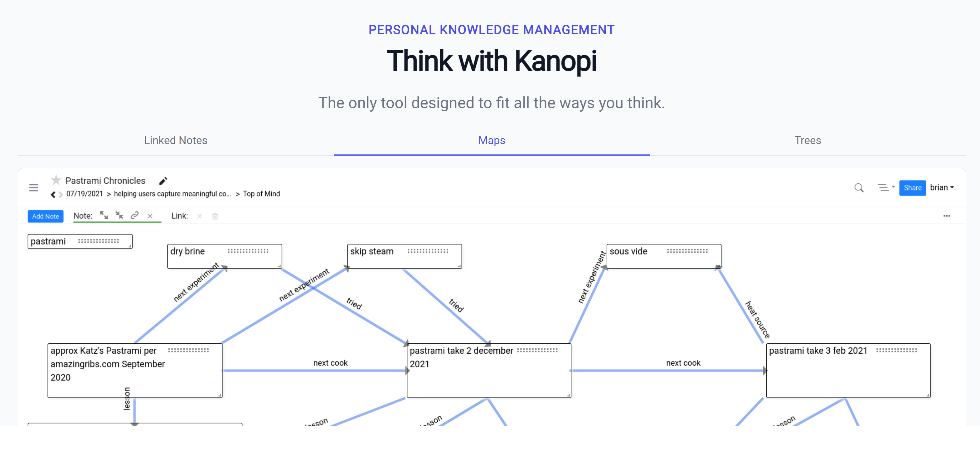Collapse the selected note using collapse arrows icon
This screenshot has width=980, height=456.
tap(119, 216)
